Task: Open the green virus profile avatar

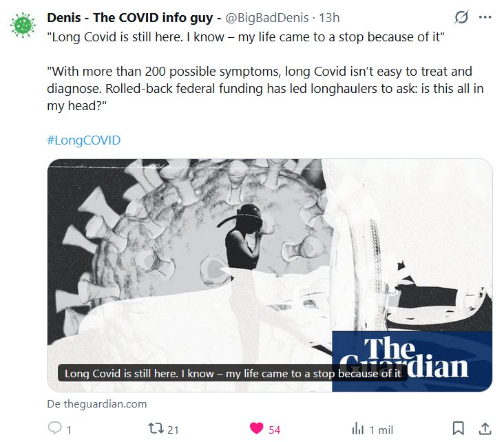Action: (x=23, y=25)
